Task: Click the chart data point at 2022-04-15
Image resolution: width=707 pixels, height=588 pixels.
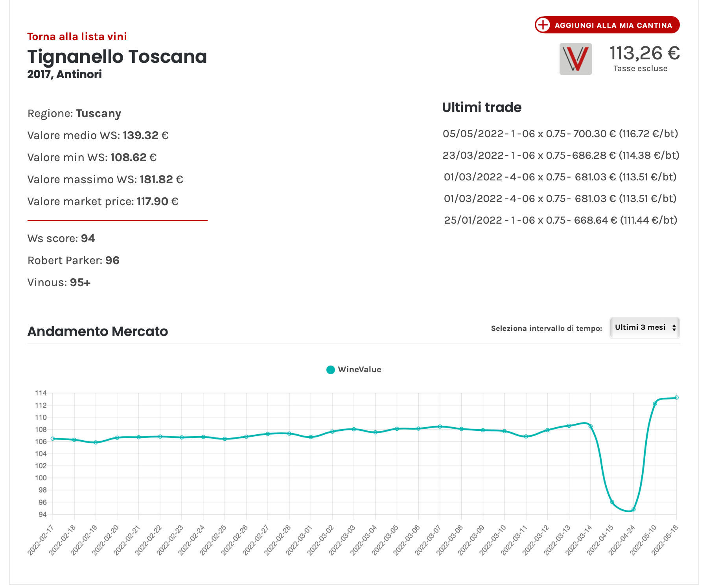Action: pyautogui.click(x=612, y=502)
